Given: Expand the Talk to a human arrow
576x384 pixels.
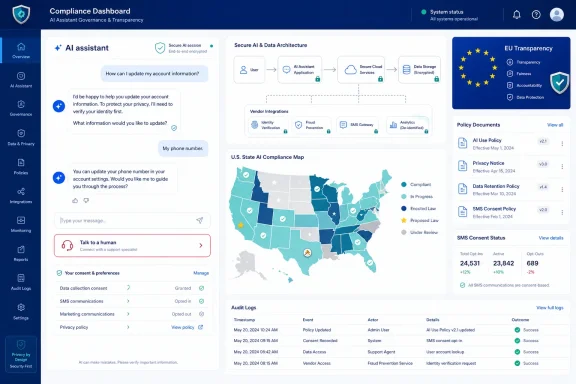Looking at the screenshot, I should pyautogui.click(x=201, y=245).
